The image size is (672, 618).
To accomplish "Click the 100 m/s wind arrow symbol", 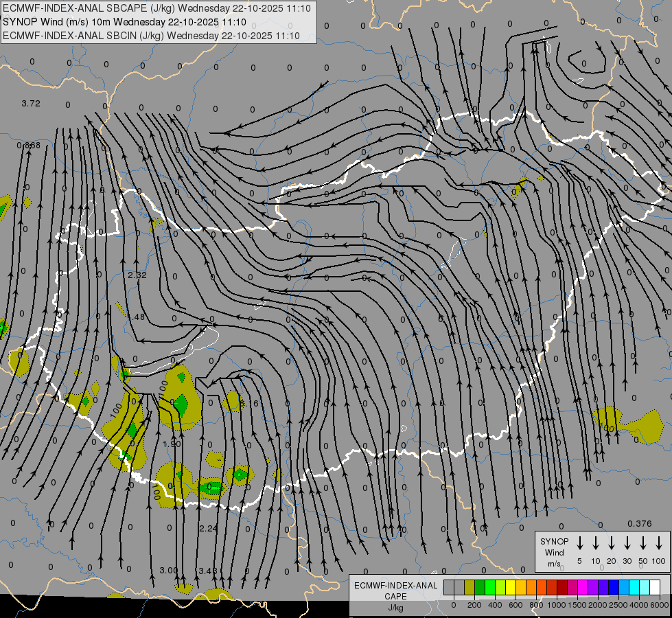I will click(x=659, y=543).
